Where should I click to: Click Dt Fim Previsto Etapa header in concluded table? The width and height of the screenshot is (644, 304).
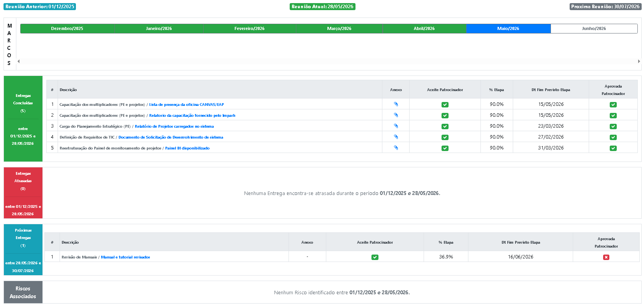tap(551, 90)
